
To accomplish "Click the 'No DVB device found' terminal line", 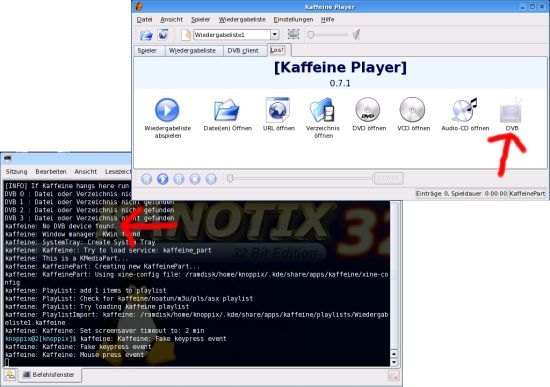I will (61, 226).
